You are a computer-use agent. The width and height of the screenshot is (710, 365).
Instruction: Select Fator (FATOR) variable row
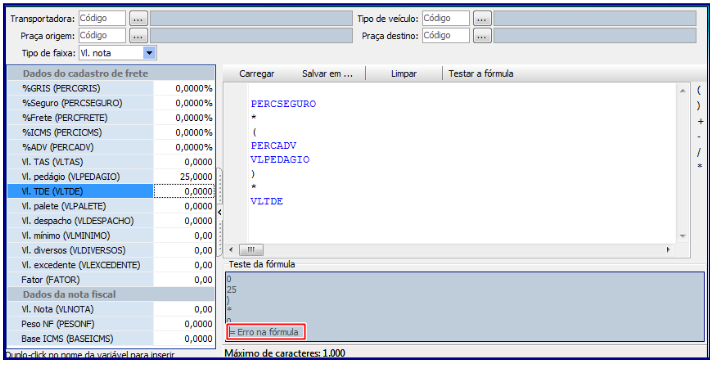tap(111, 280)
